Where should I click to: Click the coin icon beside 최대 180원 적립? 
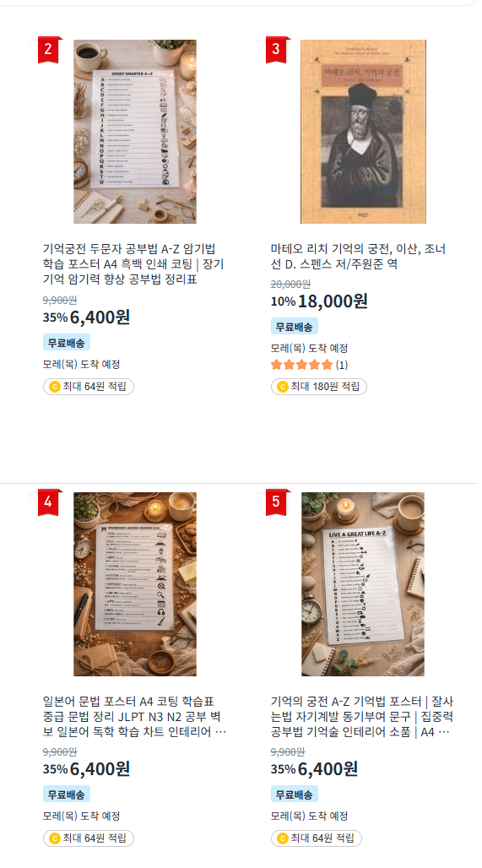point(282,387)
